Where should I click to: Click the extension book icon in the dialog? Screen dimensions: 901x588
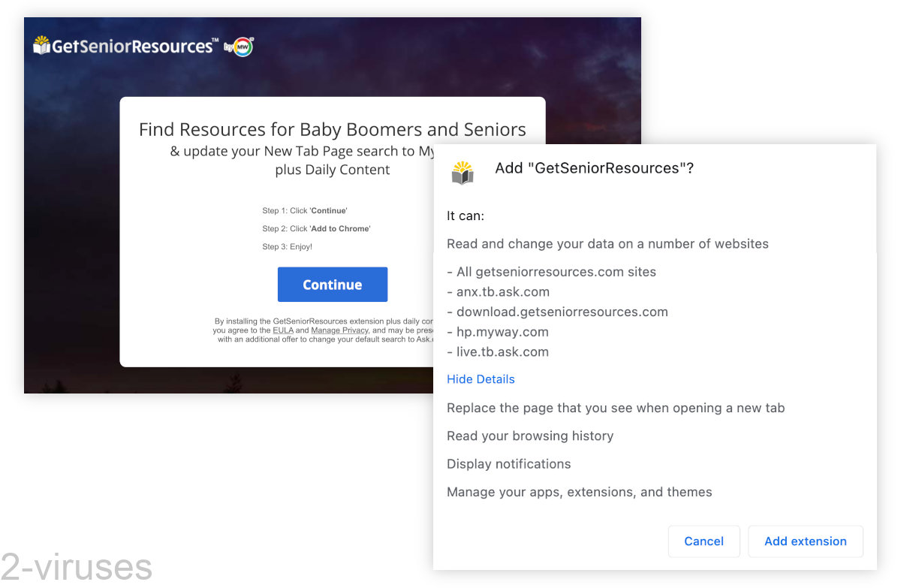(463, 173)
